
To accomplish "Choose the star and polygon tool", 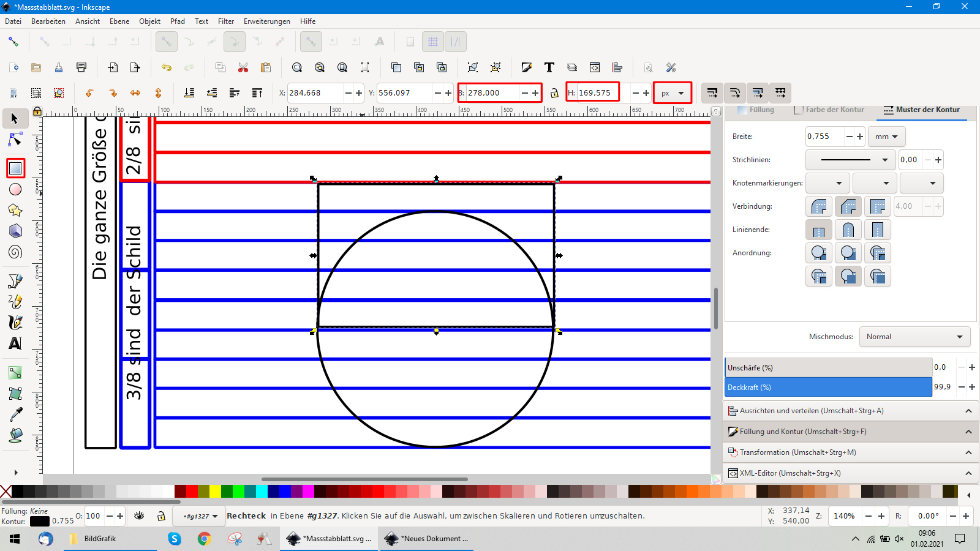I will (x=15, y=211).
